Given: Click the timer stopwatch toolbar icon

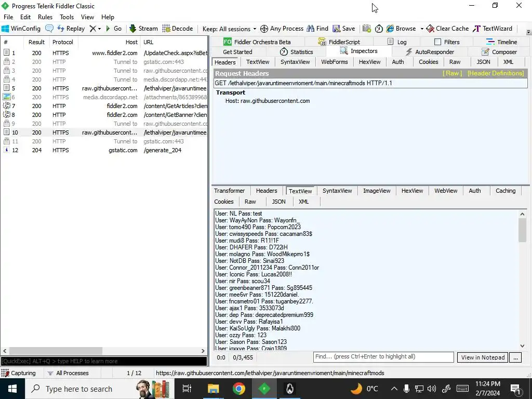Looking at the screenshot, I should pyautogui.click(x=379, y=29).
